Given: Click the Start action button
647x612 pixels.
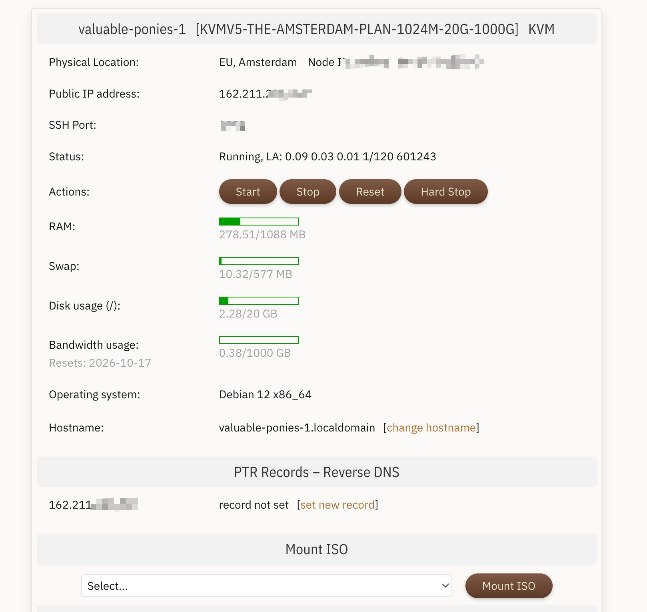Looking at the screenshot, I should (x=248, y=191).
